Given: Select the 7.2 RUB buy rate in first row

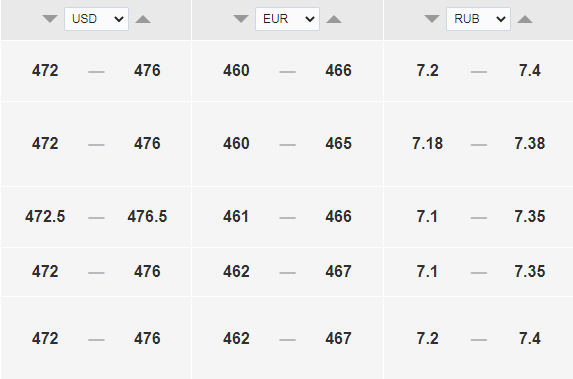Looking at the screenshot, I should point(428,70).
